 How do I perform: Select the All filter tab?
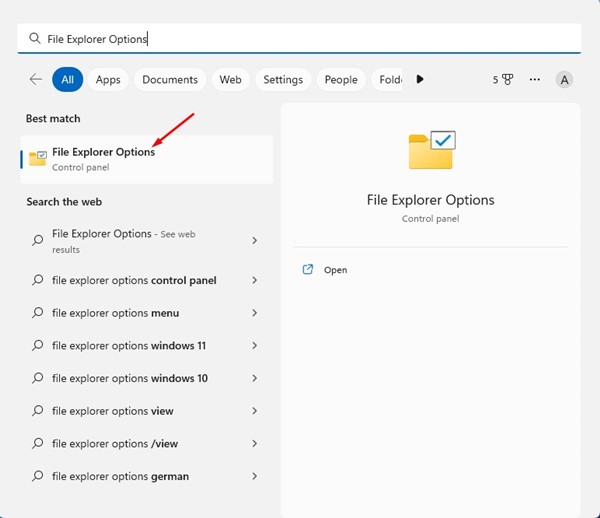click(x=68, y=79)
